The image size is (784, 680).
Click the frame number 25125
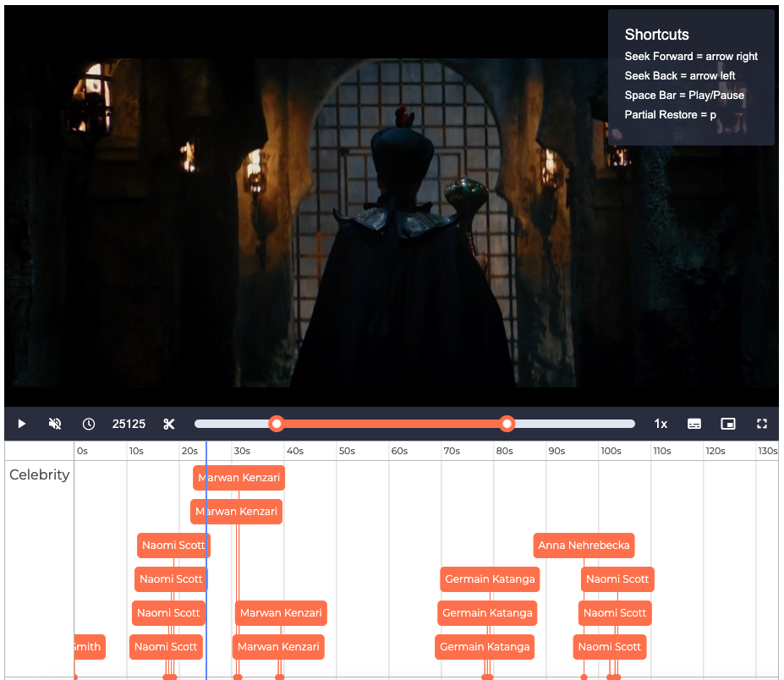(x=129, y=424)
